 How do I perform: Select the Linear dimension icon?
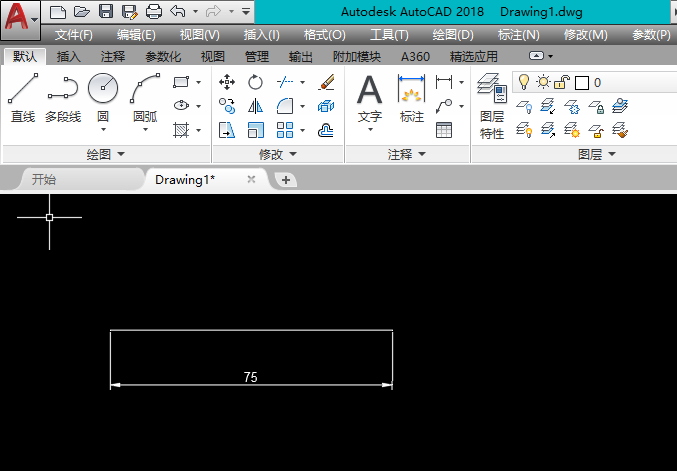[x=444, y=82]
